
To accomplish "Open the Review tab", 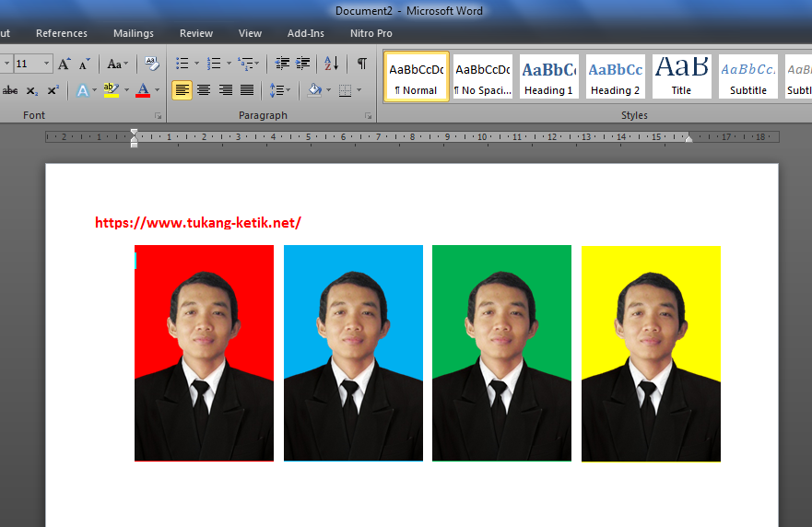I will (x=196, y=33).
